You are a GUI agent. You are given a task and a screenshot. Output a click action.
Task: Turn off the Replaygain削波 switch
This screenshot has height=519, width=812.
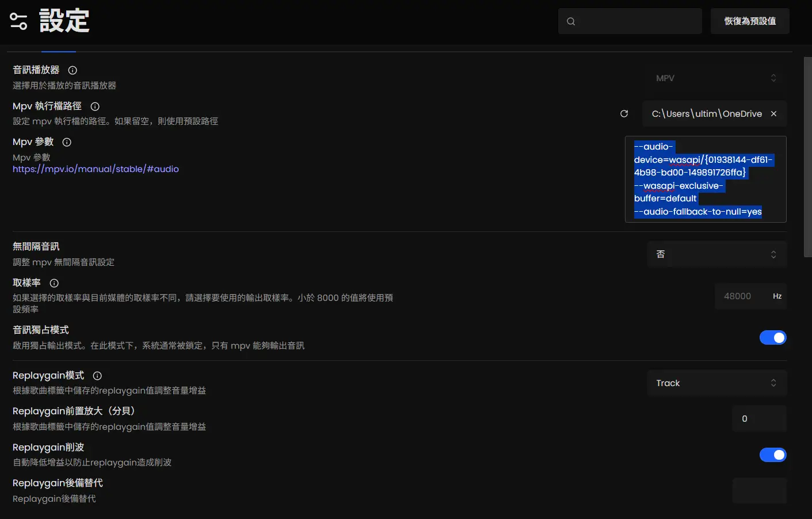[x=772, y=455]
